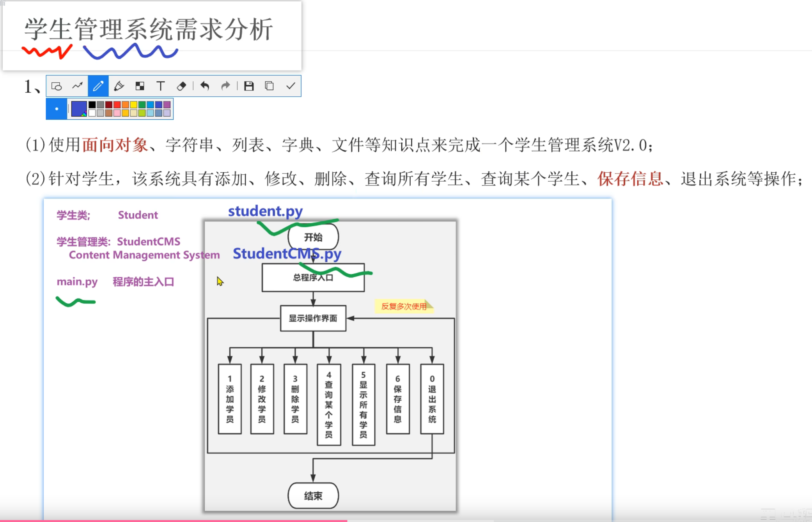Select the highlighter marker tool
This screenshot has width=812, height=522.
(x=119, y=86)
